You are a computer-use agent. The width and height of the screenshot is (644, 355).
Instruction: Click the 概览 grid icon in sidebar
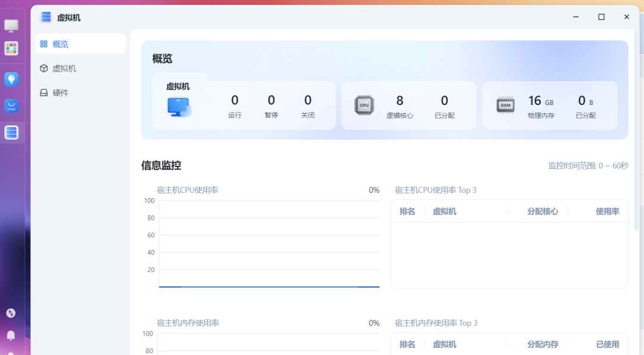(x=44, y=44)
